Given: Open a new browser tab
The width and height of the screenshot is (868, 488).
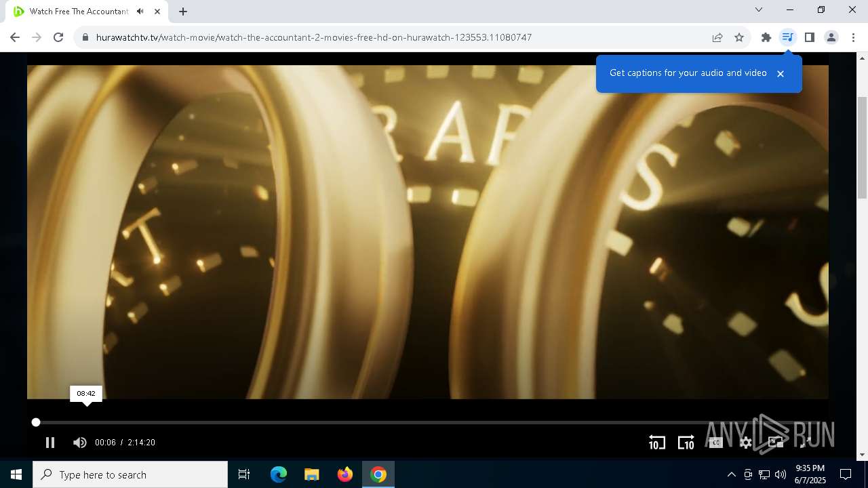Looking at the screenshot, I should tap(183, 12).
